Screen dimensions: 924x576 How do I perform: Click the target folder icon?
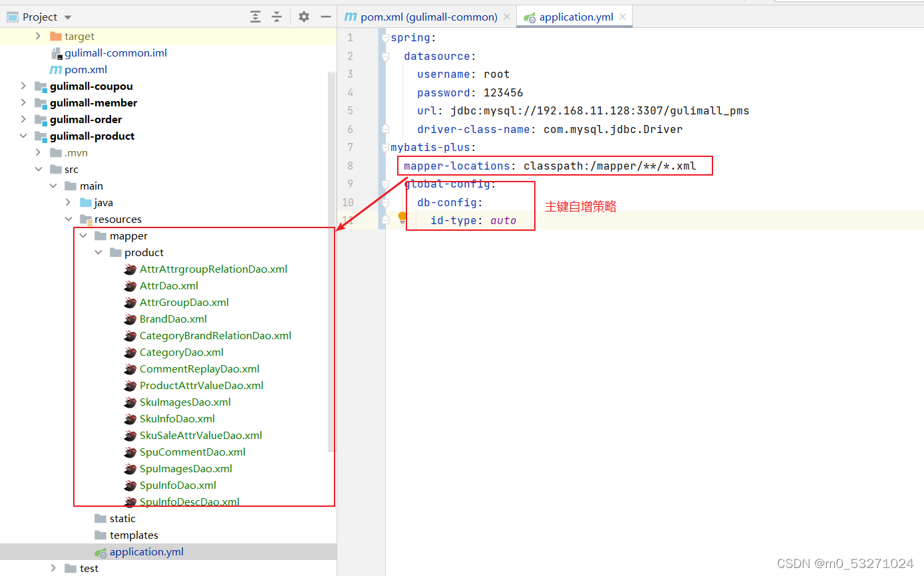click(x=56, y=36)
